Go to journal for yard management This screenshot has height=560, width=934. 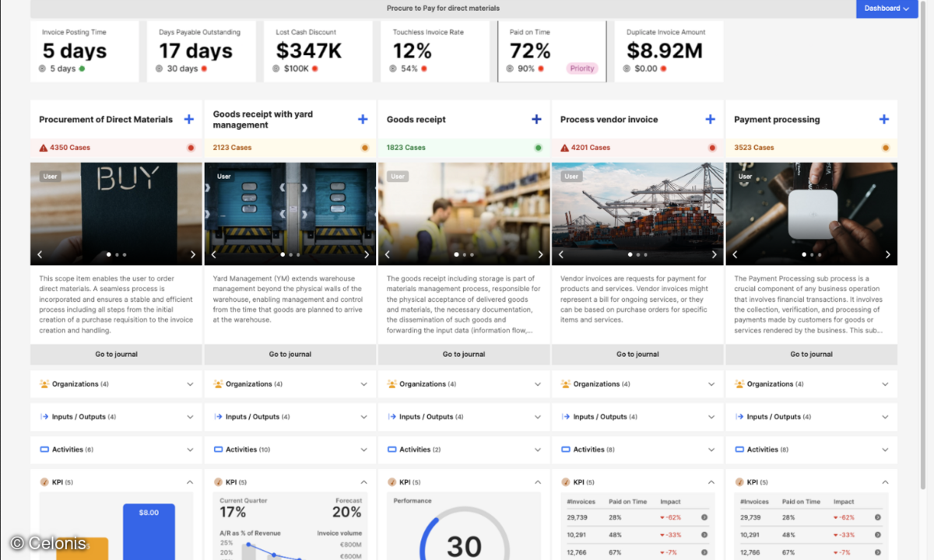tap(290, 355)
